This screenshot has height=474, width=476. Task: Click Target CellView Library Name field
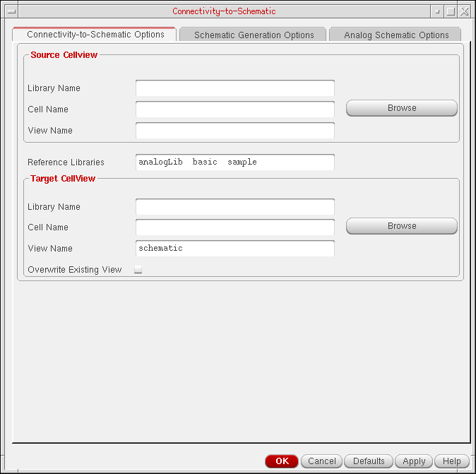point(235,207)
